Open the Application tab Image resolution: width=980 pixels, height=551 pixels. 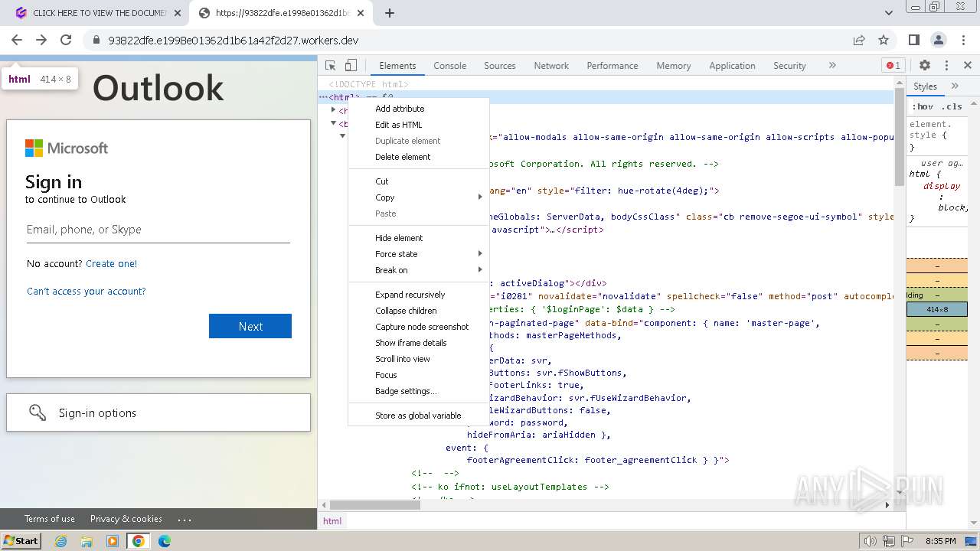[x=732, y=66]
